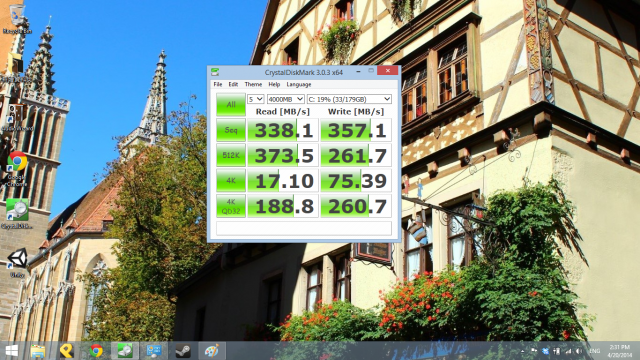
Task: Click the empty comment field below results
Action: point(304,228)
